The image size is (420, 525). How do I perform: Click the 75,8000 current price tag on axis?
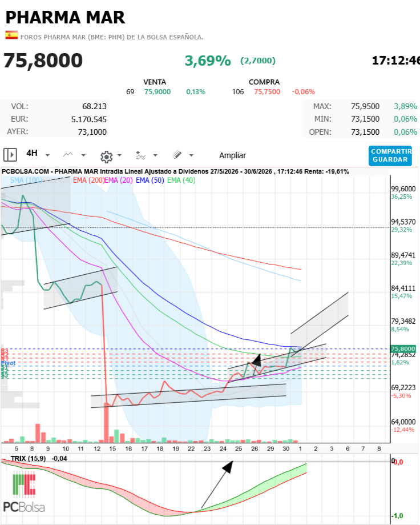(403, 349)
